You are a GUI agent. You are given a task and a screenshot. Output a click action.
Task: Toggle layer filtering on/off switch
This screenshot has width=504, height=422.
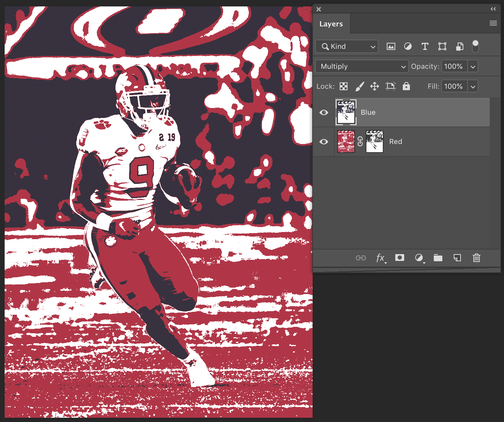pyautogui.click(x=475, y=46)
